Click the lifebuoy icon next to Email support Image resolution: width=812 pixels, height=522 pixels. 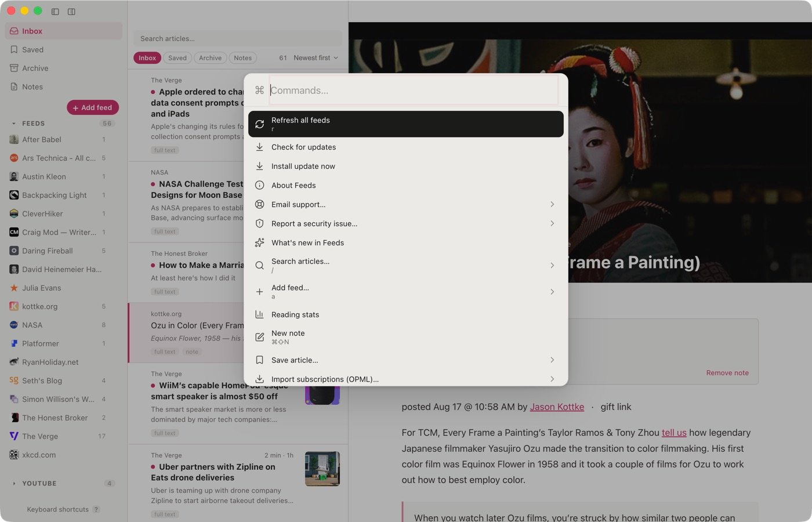[x=260, y=205]
